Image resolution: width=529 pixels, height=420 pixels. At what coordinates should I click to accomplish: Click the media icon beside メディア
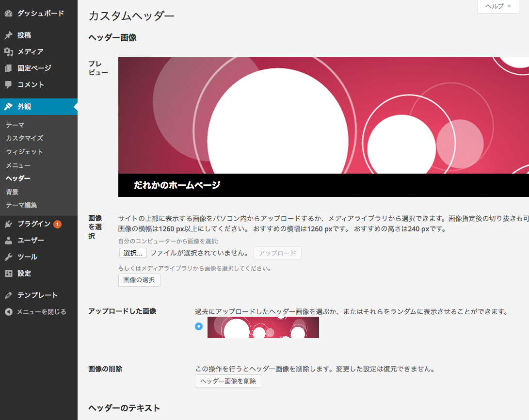coord(8,51)
